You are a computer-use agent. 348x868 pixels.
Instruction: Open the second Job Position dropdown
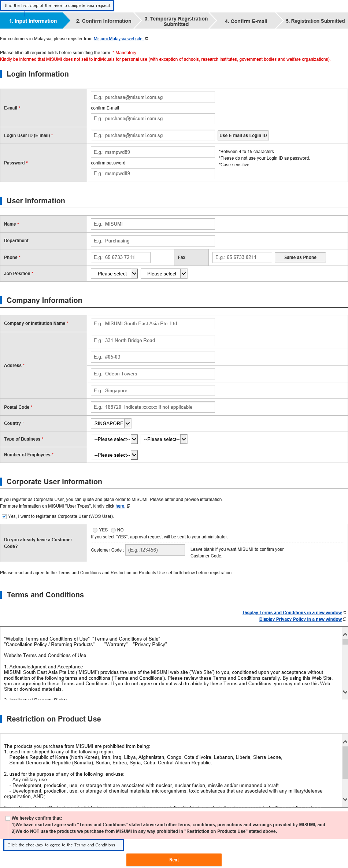coord(164,274)
